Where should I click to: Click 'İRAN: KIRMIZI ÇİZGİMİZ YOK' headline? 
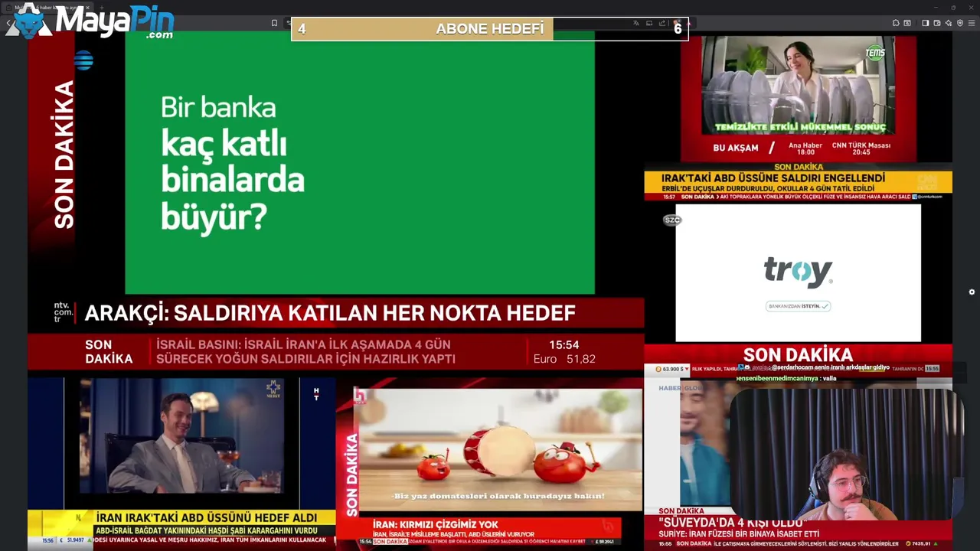click(x=435, y=524)
